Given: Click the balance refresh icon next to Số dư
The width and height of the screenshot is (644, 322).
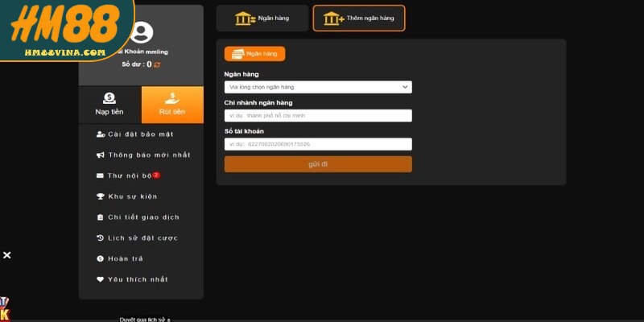Looking at the screenshot, I should (157, 64).
